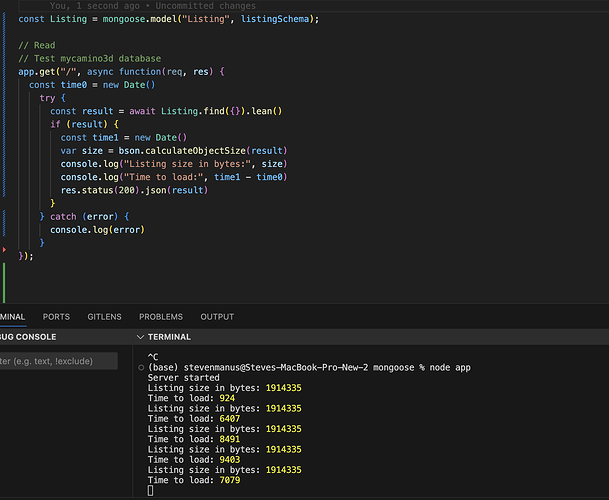
Task: Click the Debug Console section header
Action: 28,337
